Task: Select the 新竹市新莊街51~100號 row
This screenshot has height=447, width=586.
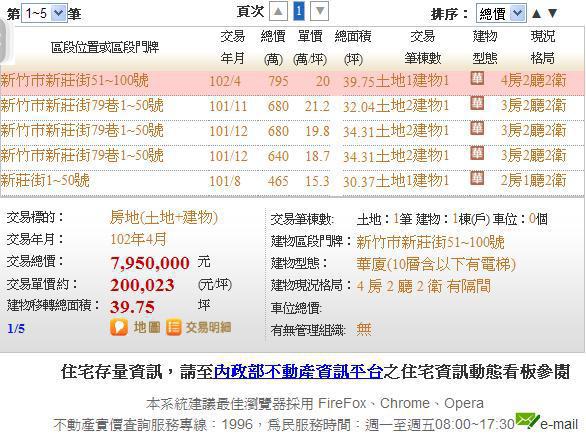Action: click(x=292, y=81)
